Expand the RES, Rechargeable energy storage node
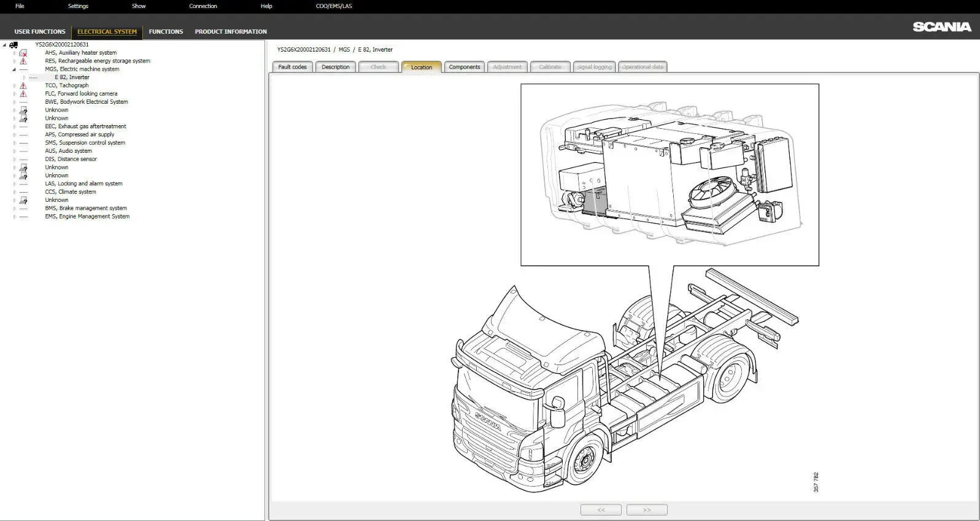Screen dimensions: 980x521 point(14,61)
